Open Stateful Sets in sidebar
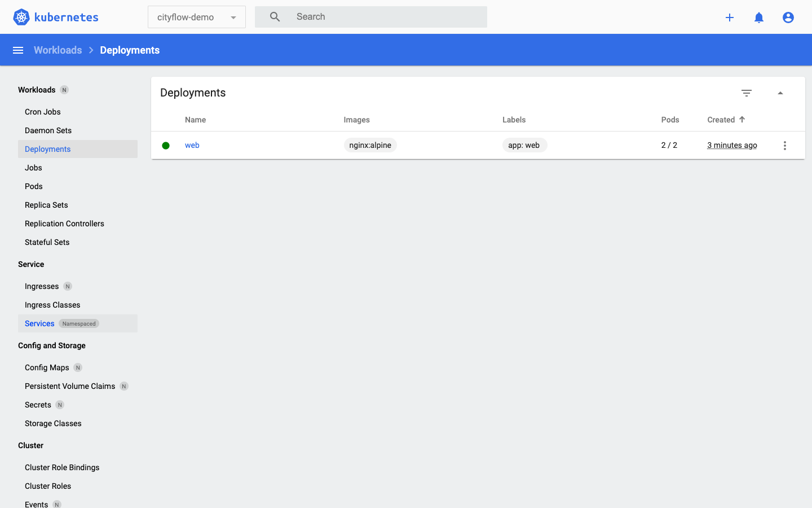This screenshot has width=812, height=508. coord(78,242)
